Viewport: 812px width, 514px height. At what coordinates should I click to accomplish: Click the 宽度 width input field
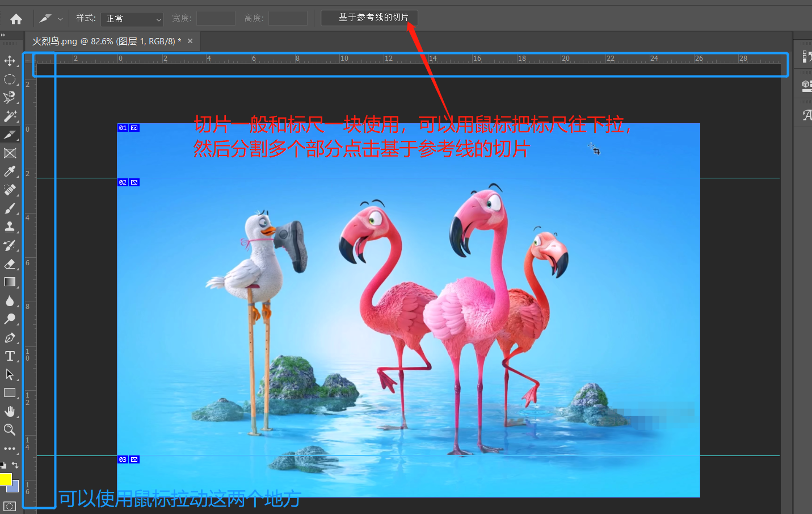[216, 18]
